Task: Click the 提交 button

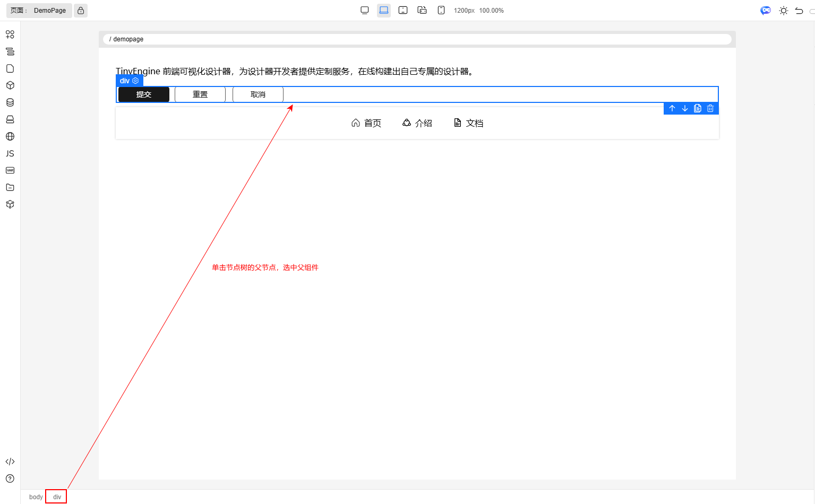Action: pyautogui.click(x=144, y=94)
